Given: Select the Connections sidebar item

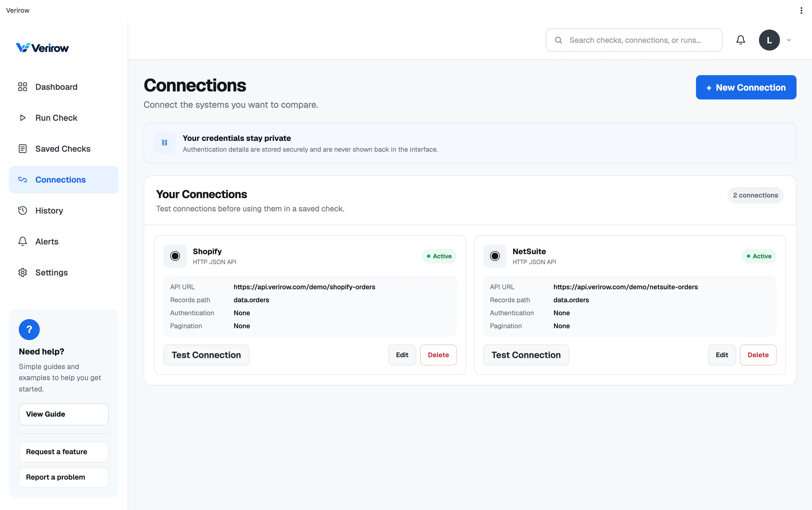Looking at the screenshot, I should coord(64,180).
